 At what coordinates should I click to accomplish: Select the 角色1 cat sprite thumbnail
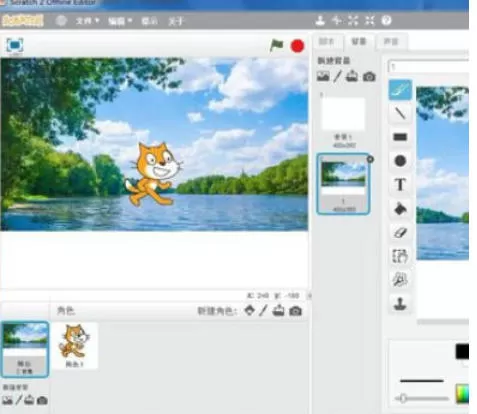[x=75, y=346]
